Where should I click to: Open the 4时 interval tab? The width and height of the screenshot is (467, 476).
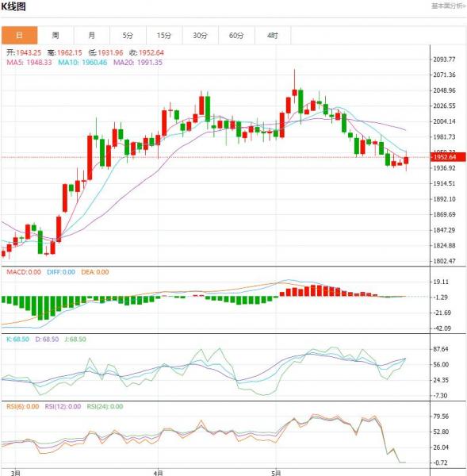[273, 35]
